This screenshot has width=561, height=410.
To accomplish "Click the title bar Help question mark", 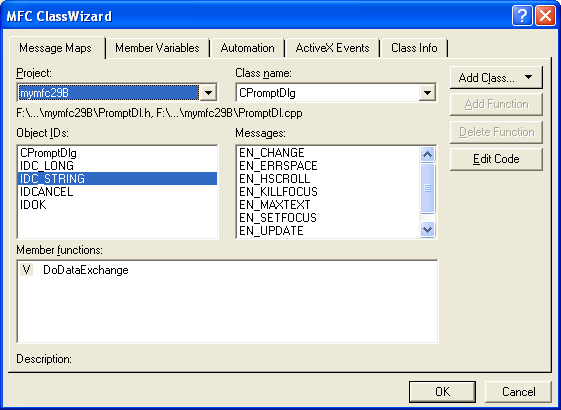I will pos(522,16).
